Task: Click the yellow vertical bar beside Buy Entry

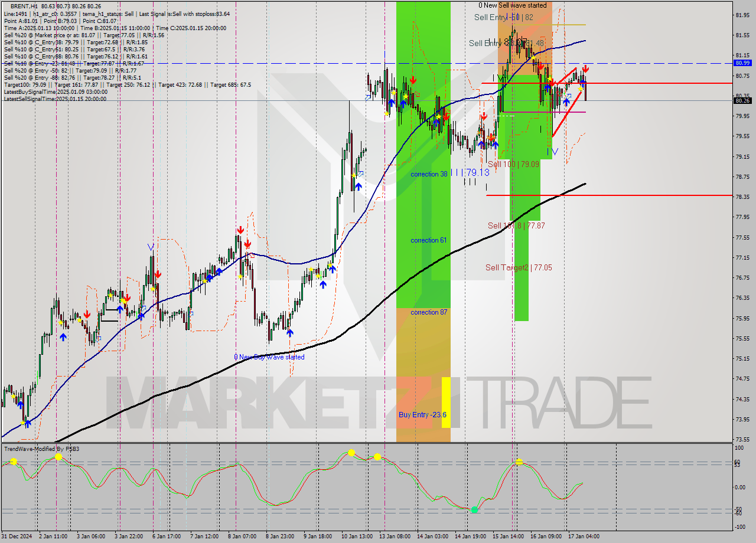Action: pos(446,403)
